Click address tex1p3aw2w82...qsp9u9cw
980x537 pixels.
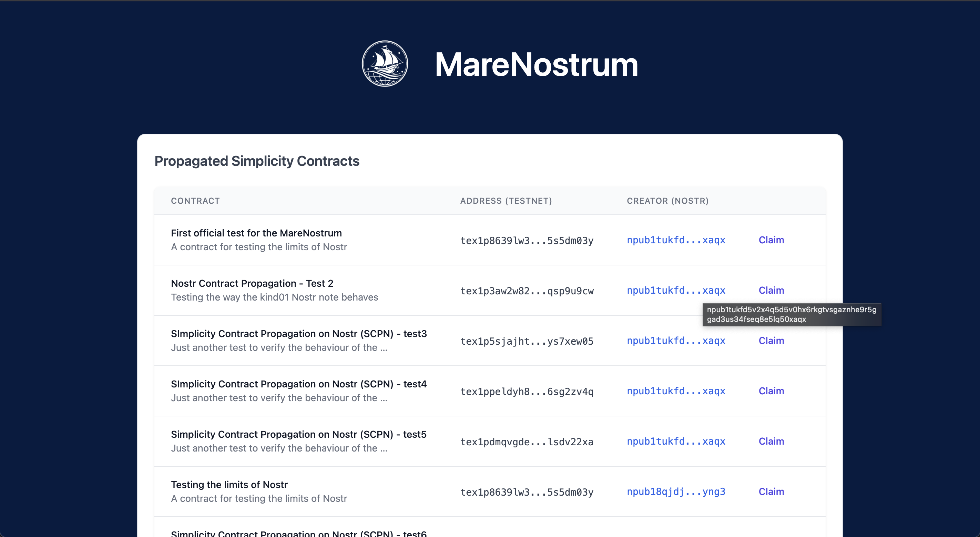[527, 291]
